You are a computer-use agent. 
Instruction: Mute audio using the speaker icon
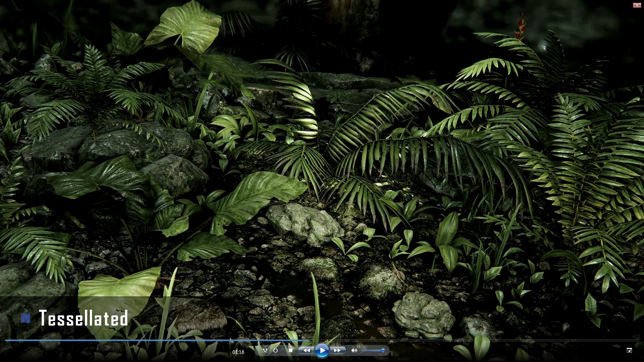(354, 350)
